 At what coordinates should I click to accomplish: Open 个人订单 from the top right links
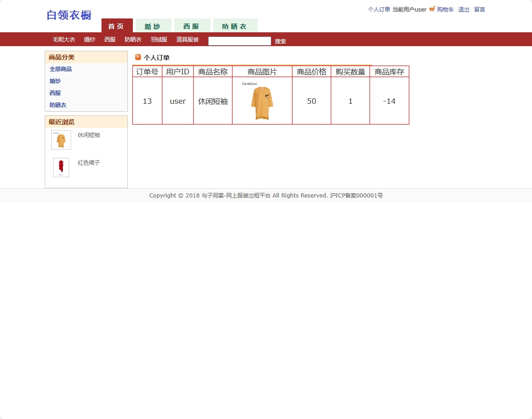point(379,9)
